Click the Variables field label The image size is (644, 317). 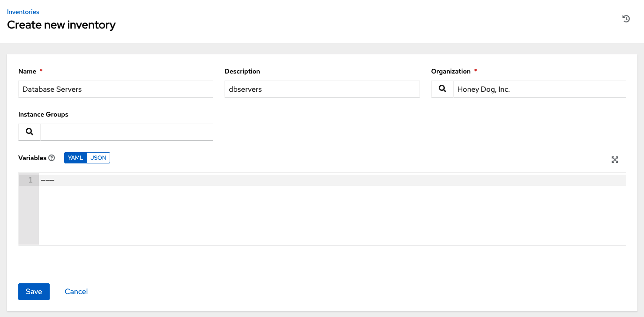pos(32,158)
